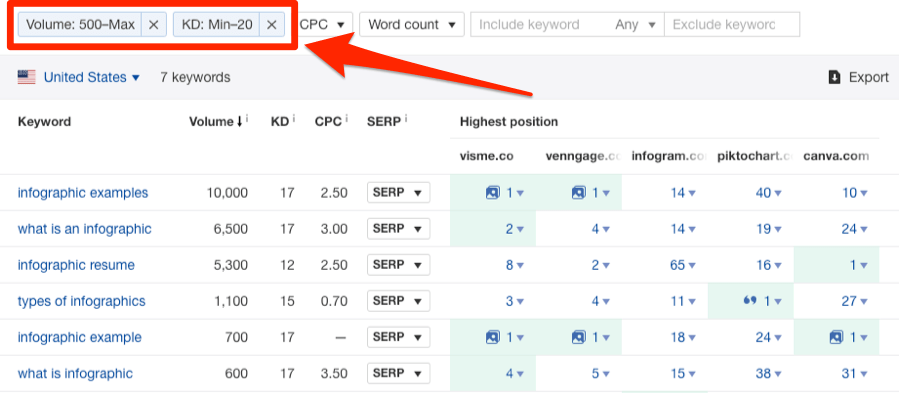Open the CPC filter dropdown
Viewport: 899px width, 393px height.
coord(323,25)
